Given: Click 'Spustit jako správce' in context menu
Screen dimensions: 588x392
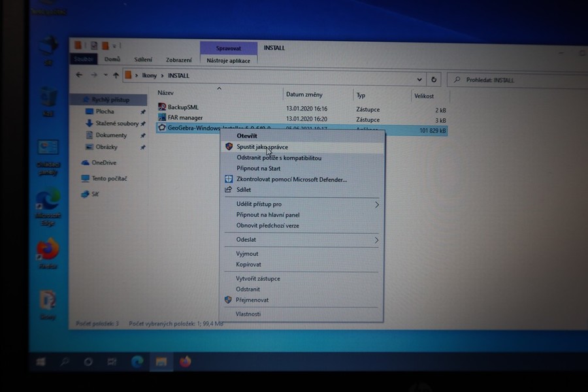Looking at the screenshot, I should pyautogui.click(x=262, y=147).
